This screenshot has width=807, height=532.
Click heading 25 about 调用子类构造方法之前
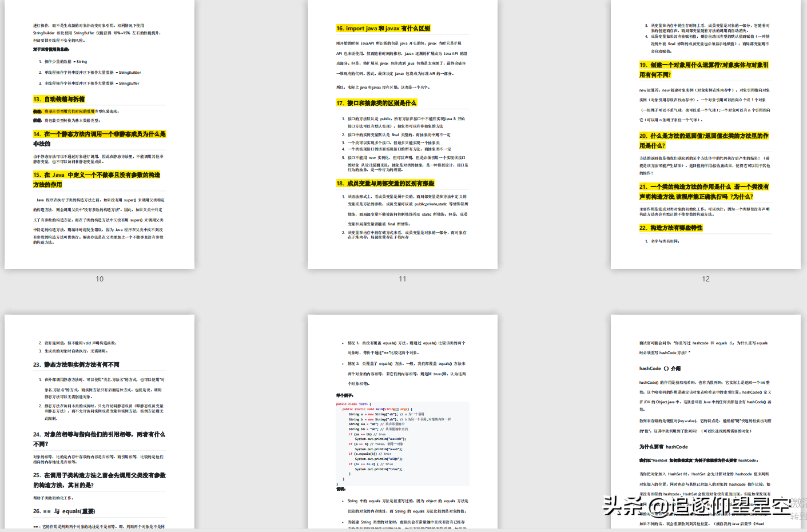point(100,480)
